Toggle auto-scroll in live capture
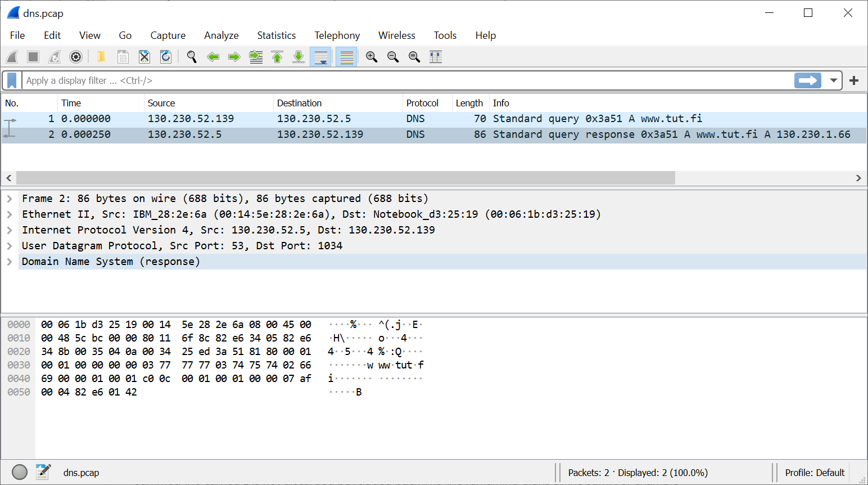This screenshot has height=485, width=868. click(x=320, y=56)
